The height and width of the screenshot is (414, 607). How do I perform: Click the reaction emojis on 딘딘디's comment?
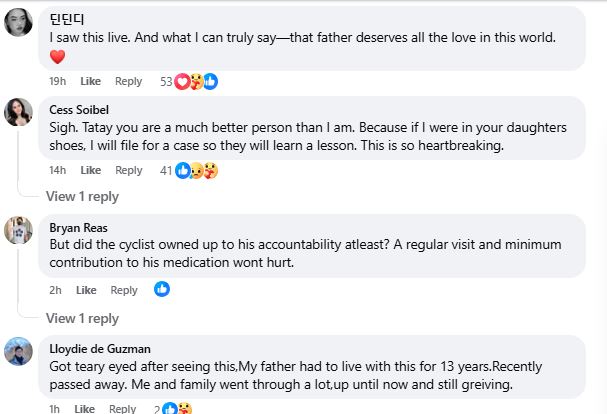click(x=196, y=81)
